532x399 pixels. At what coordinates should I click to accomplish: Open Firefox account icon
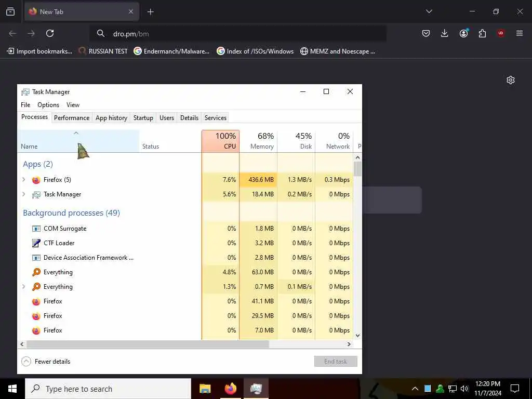pos(464,33)
